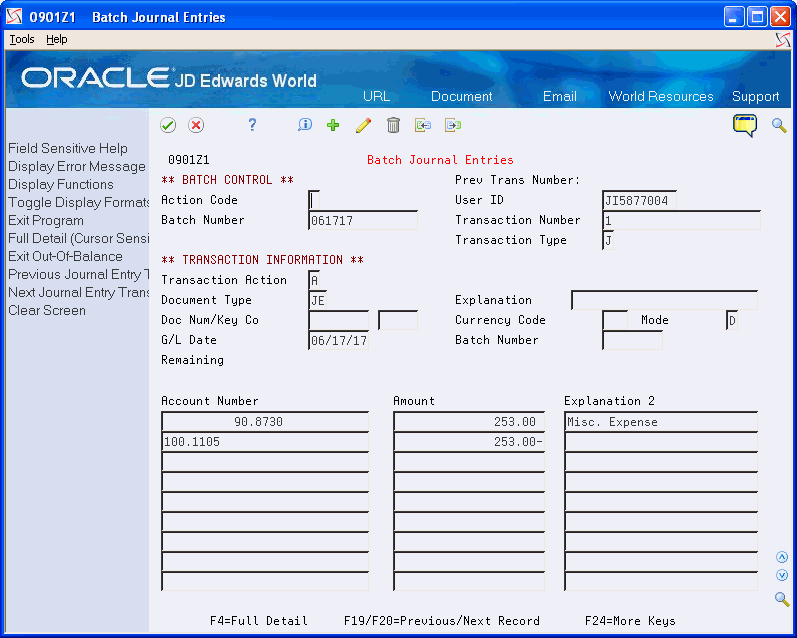Select Display Error Message option

(77, 167)
